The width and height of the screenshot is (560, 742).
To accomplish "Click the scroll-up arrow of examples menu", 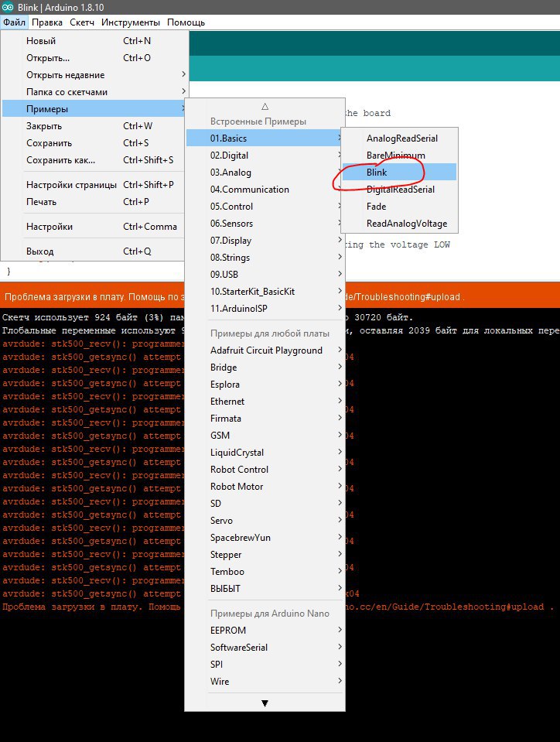I will (265, 107).
